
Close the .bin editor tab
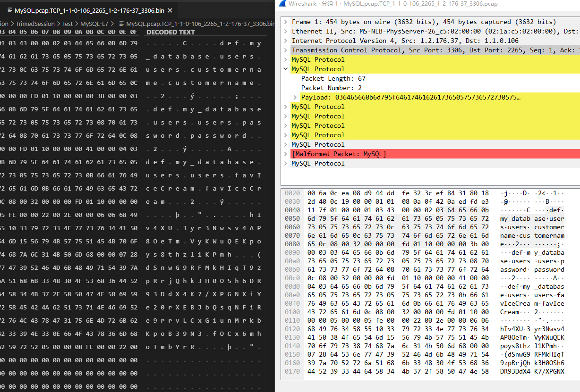point(170,9)
